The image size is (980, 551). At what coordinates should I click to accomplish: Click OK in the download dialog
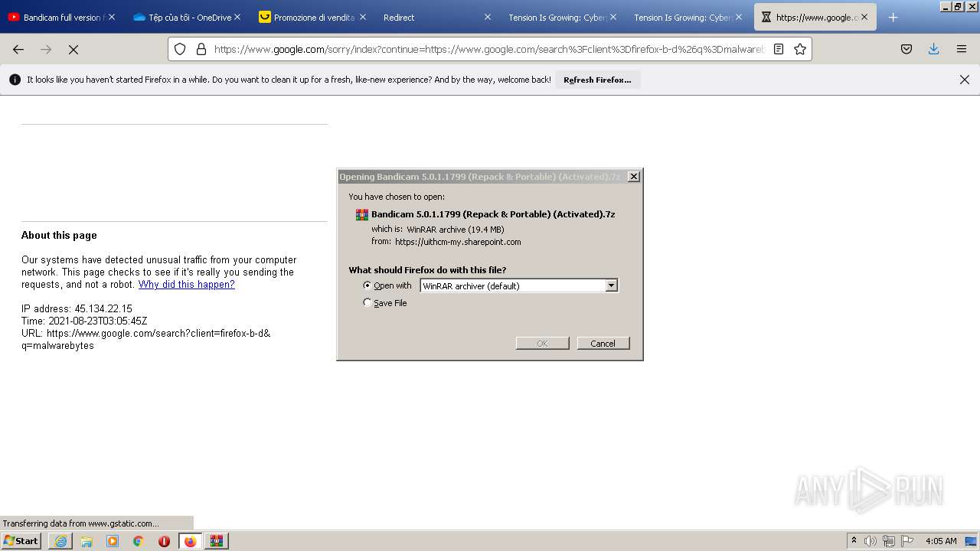[x=542, y=344]
